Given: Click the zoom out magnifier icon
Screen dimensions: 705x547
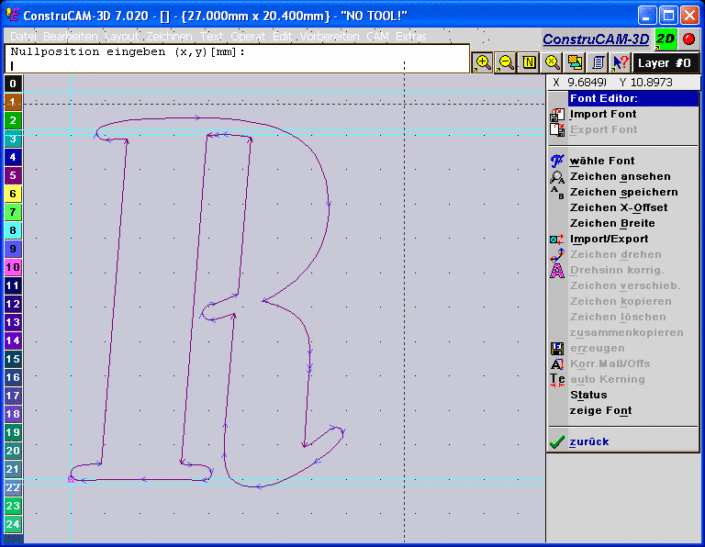Looking at the screenshot, I should tap(506, 62).
